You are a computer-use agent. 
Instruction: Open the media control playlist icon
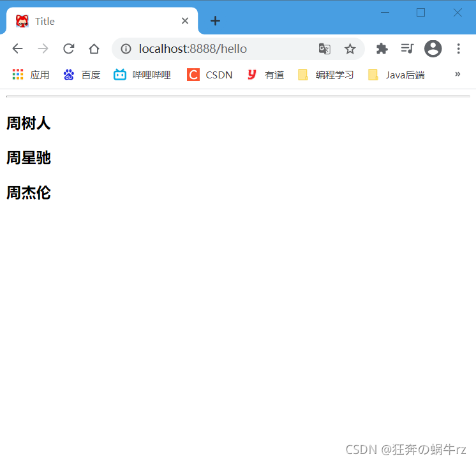click(x=407, y=48)
